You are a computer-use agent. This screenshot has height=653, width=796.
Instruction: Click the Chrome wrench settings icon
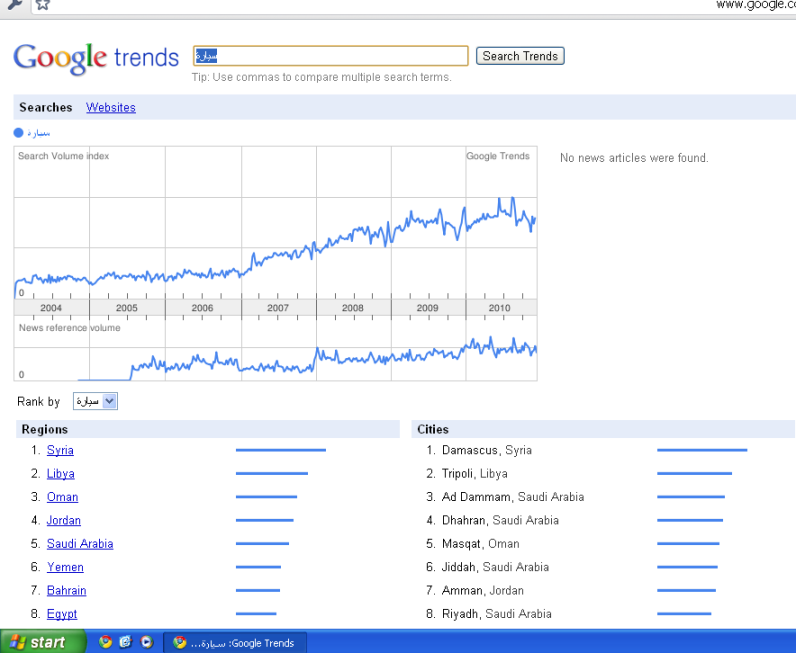point(14,4)
